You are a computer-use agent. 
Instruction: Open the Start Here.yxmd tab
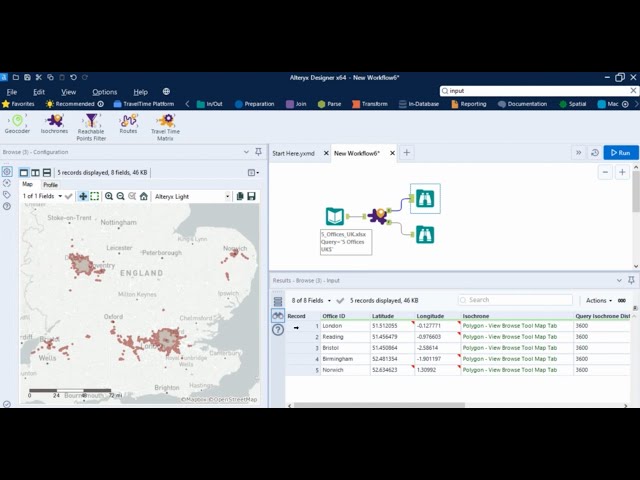click(293, 153)
